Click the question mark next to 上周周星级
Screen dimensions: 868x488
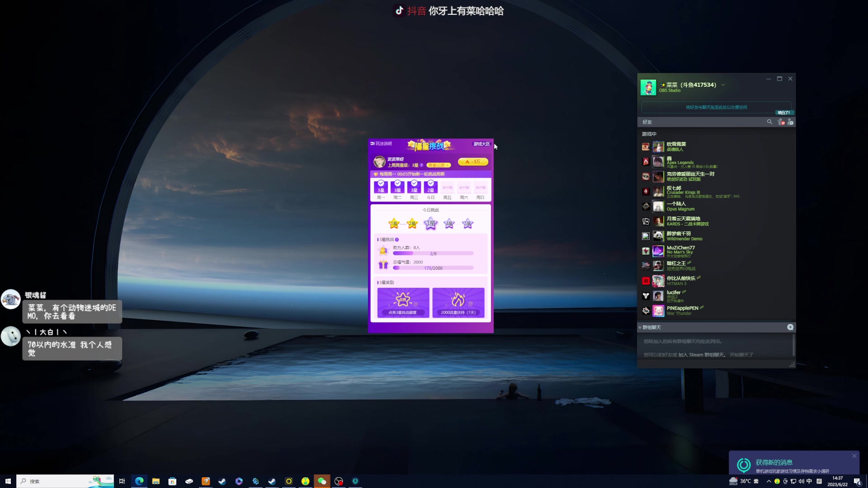(422, 165)
